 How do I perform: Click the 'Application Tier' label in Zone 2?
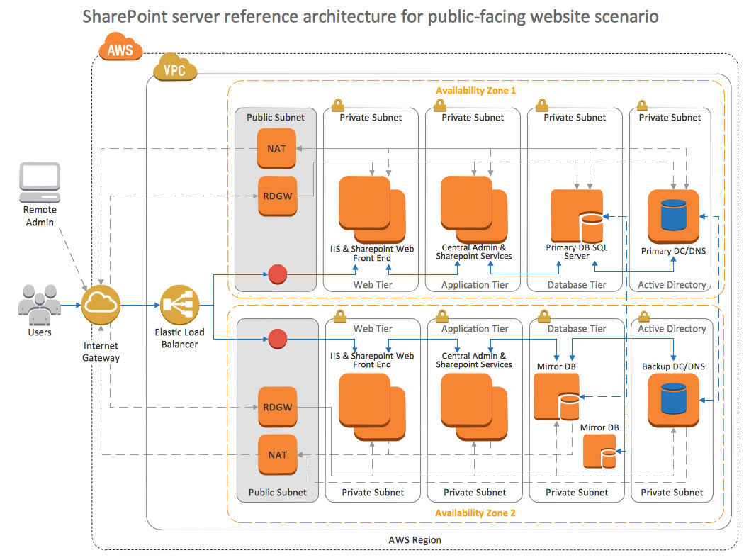point(475,329)
